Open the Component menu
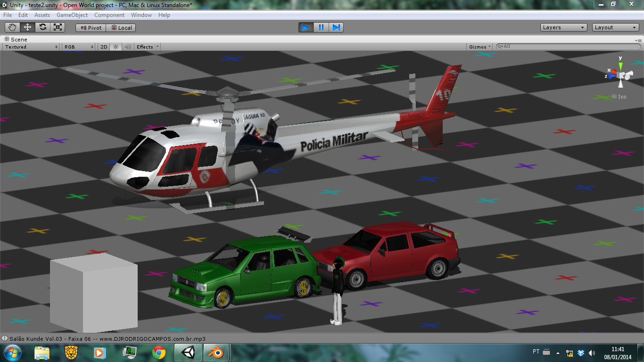This screenshot has height=362, width=644. point(109,15)
